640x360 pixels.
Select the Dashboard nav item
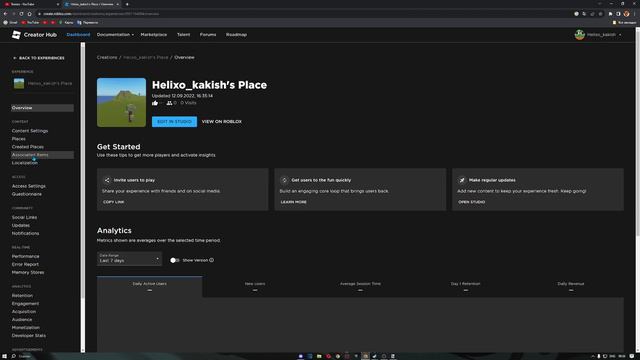[78, 35]
